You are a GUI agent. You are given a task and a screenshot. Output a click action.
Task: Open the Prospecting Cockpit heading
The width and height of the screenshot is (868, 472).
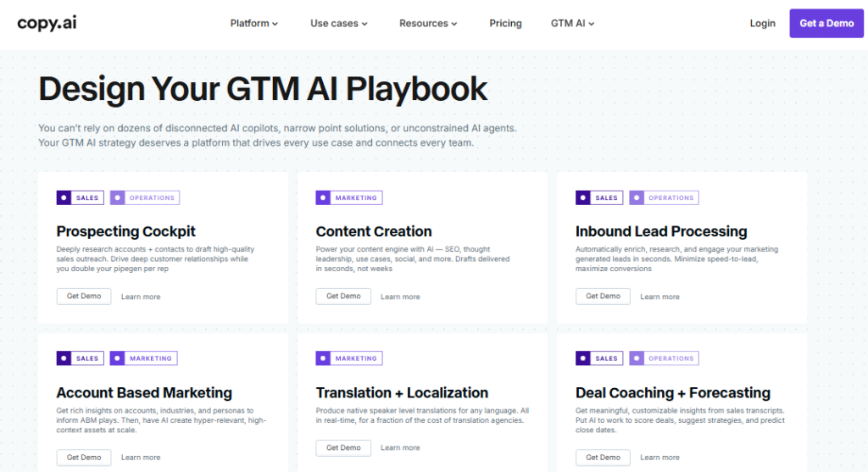click(125, 231)
